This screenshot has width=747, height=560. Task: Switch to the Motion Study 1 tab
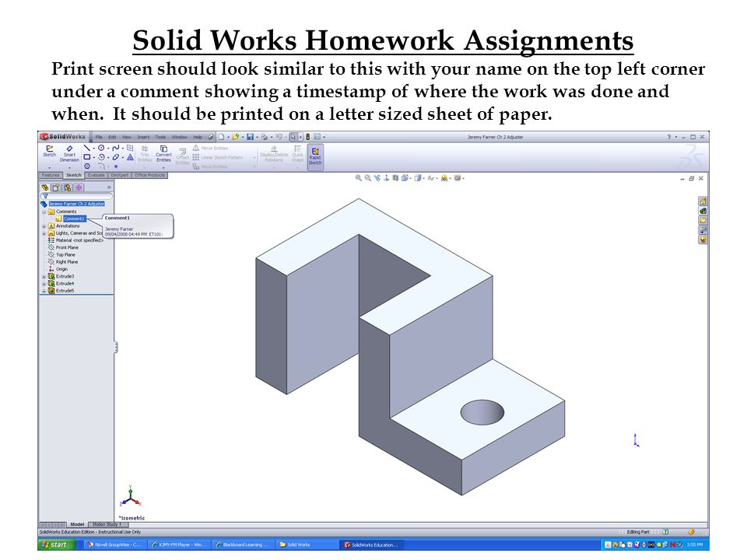click(x=107, y=524)
